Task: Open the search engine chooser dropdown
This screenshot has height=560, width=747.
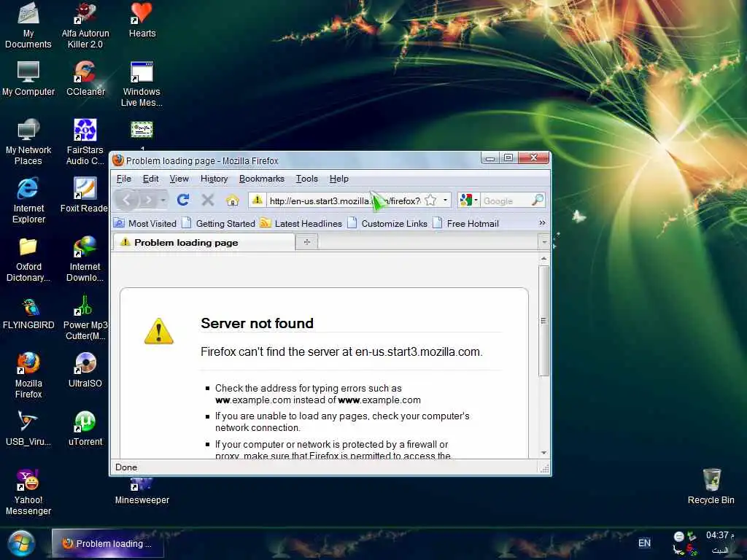Action: point(469,201)
